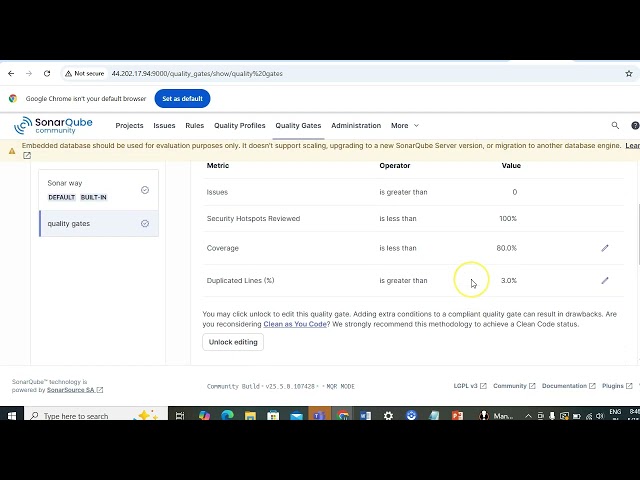
Task: Click the volume icon in system tray
Action: tap(599, 416)
